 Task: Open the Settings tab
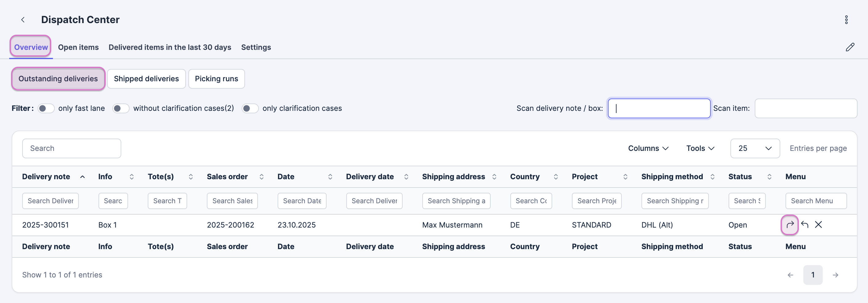(x=256, y=47)
